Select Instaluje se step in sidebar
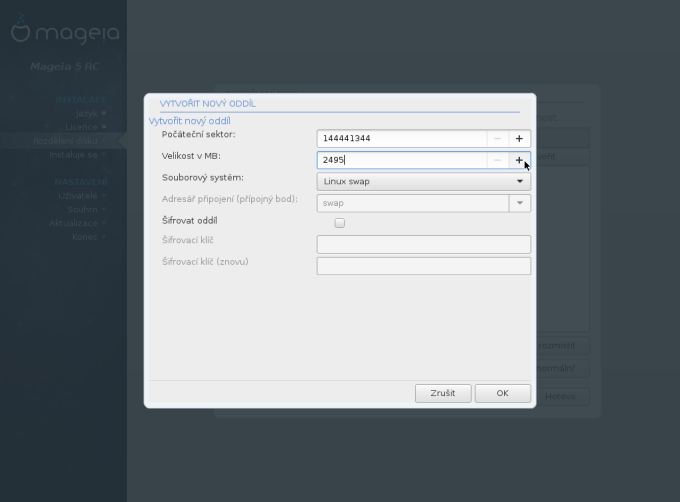Screen dimensions: 680x502 [73, 155]
